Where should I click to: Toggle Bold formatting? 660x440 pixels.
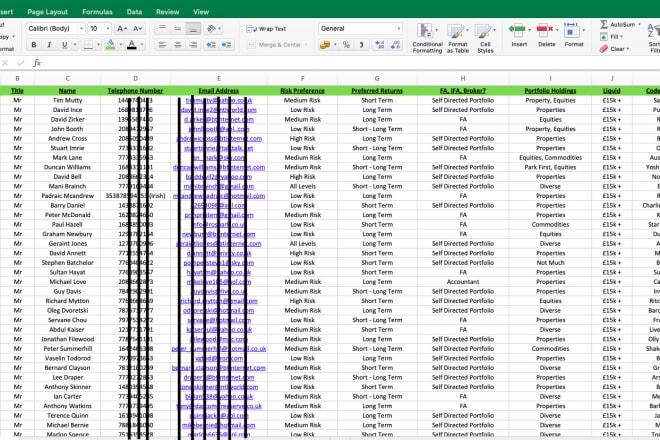click(x=34, y=45)
